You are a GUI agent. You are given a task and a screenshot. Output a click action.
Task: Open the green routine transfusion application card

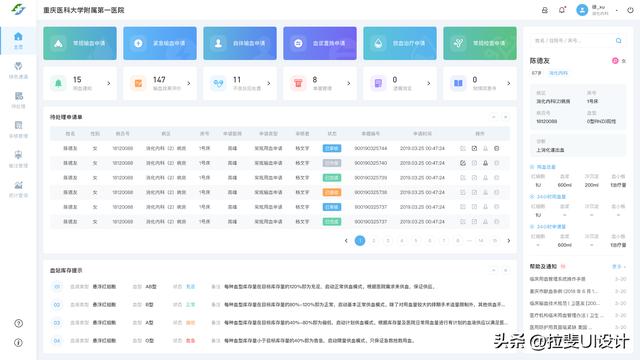coord(80,43)
